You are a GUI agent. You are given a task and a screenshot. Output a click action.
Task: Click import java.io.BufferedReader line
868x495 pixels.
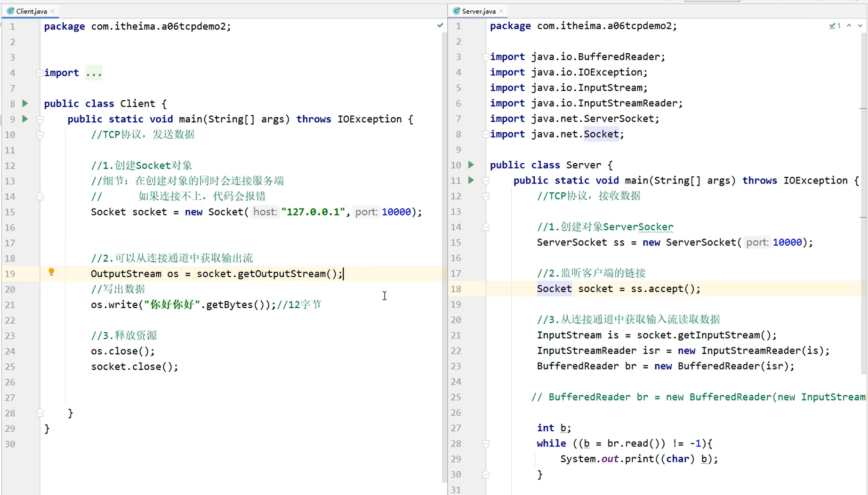click(578, 56)
